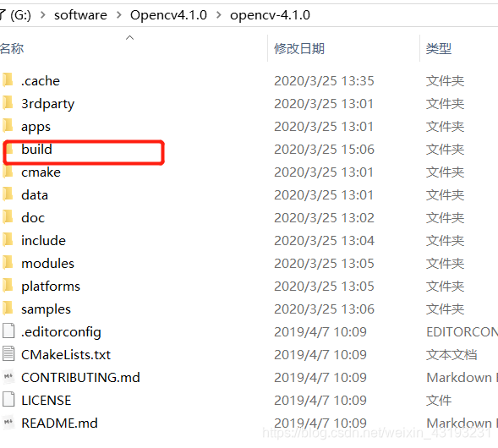Click the samples folder icon
The width and height of the screenshot is (498, 448).
click(x=8, y=309)
